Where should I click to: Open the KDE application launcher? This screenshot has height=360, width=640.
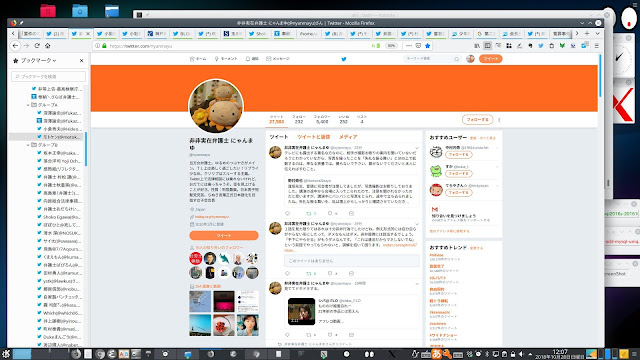[6, 354]
